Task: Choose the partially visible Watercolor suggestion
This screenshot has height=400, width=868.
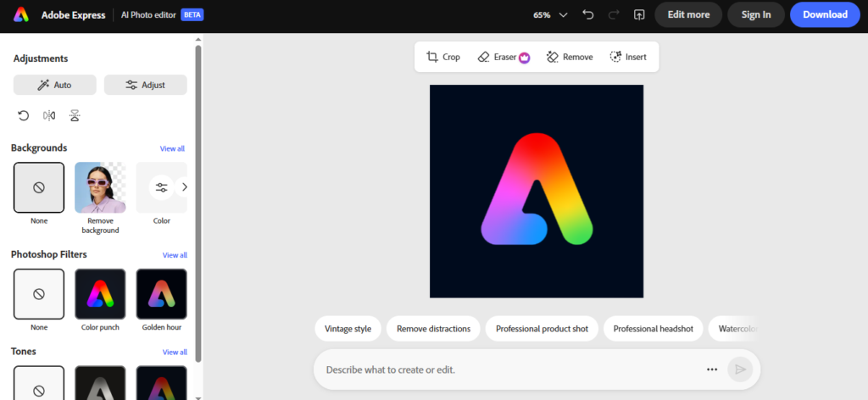Action: (x=734, y=329)
